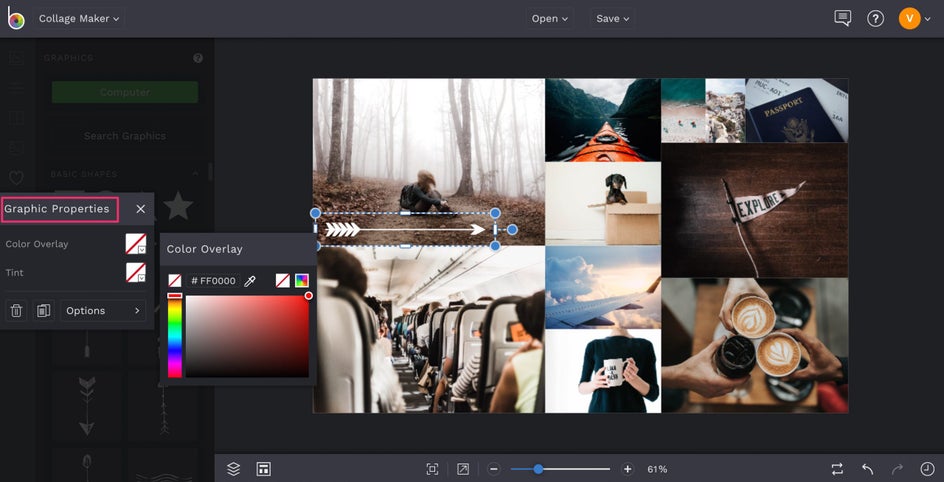This screenshot has height=482, width=944.
Task: Choose the no-color swatch beside hex field
Action: (175, 280)
